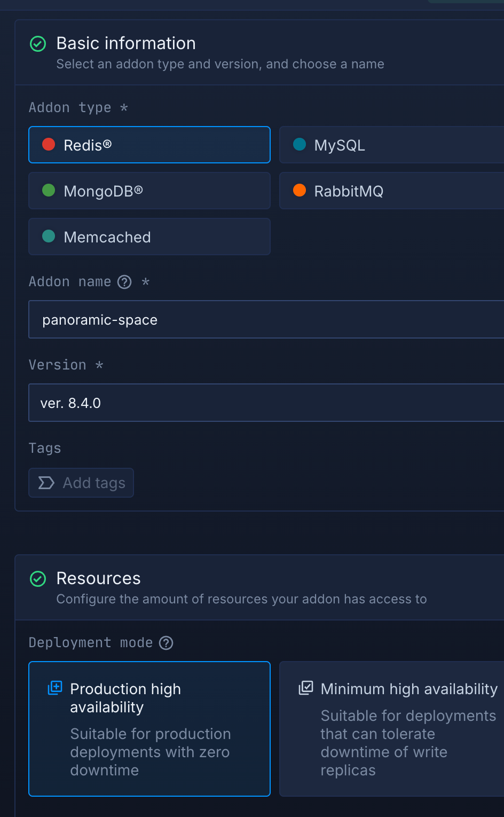Click the Resources green checkmark icon
The width and height of the screenshot is (504, 817).
pos(38,579)
